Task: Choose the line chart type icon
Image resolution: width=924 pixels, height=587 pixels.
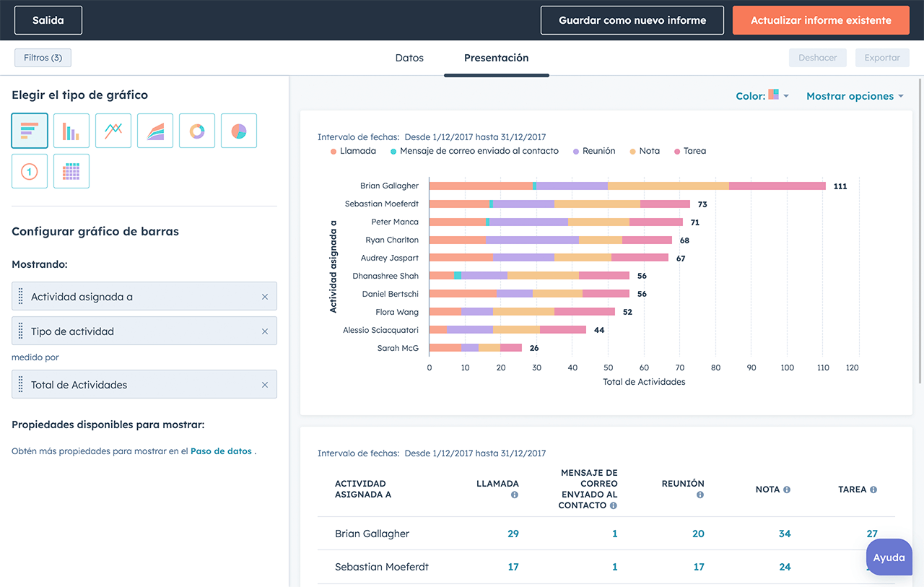Action: tap(113, 131)
